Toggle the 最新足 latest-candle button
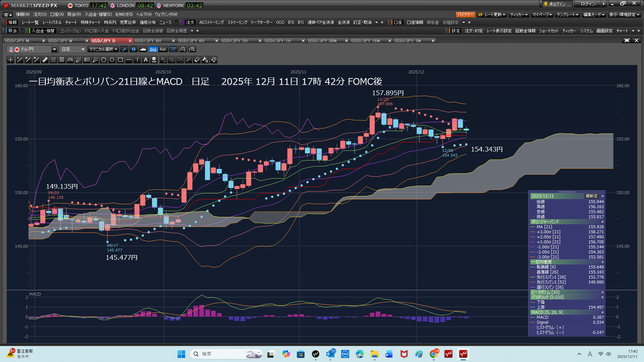Screen dimensions: 644x362 coord(592,196)
